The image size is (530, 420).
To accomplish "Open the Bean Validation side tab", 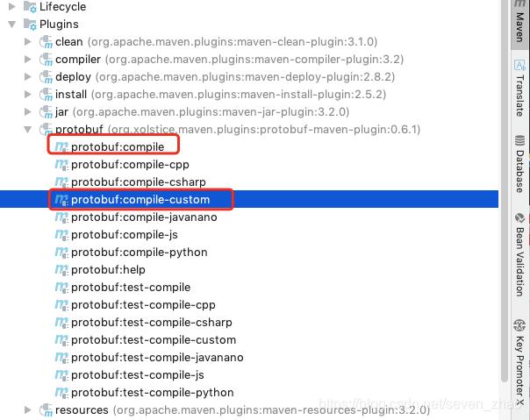I will 519,254.
